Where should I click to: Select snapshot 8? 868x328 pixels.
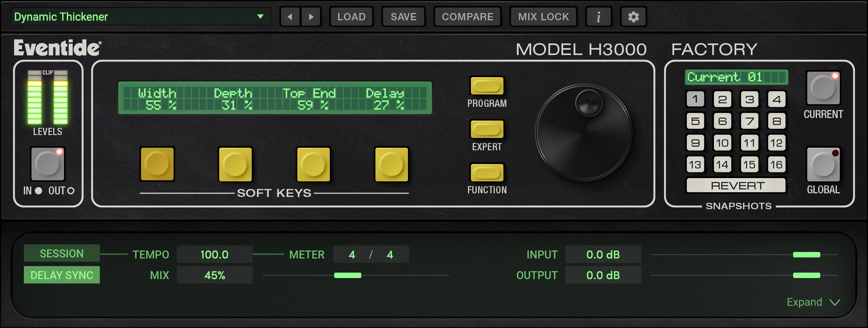point(776,121)
